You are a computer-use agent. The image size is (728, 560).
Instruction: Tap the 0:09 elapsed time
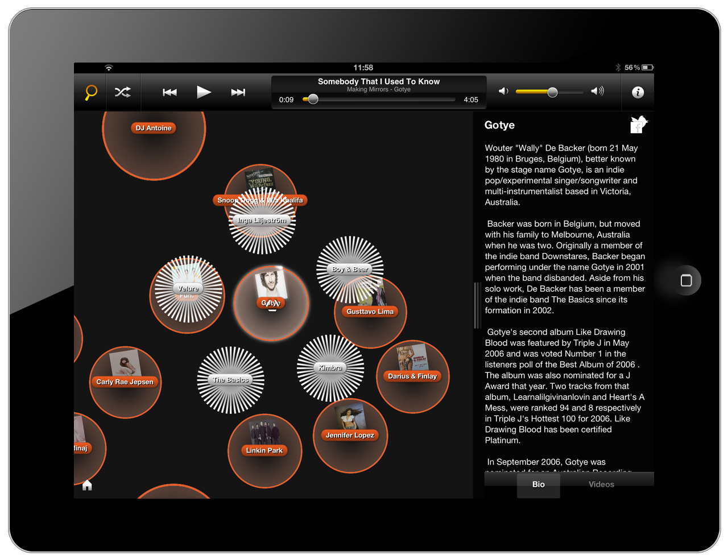click(286, 100)
